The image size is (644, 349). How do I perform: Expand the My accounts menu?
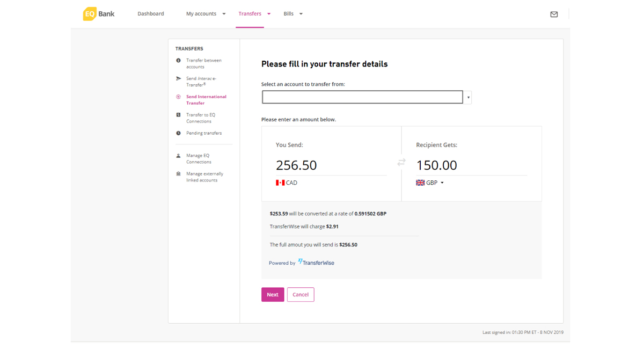[x=206, y=14]
